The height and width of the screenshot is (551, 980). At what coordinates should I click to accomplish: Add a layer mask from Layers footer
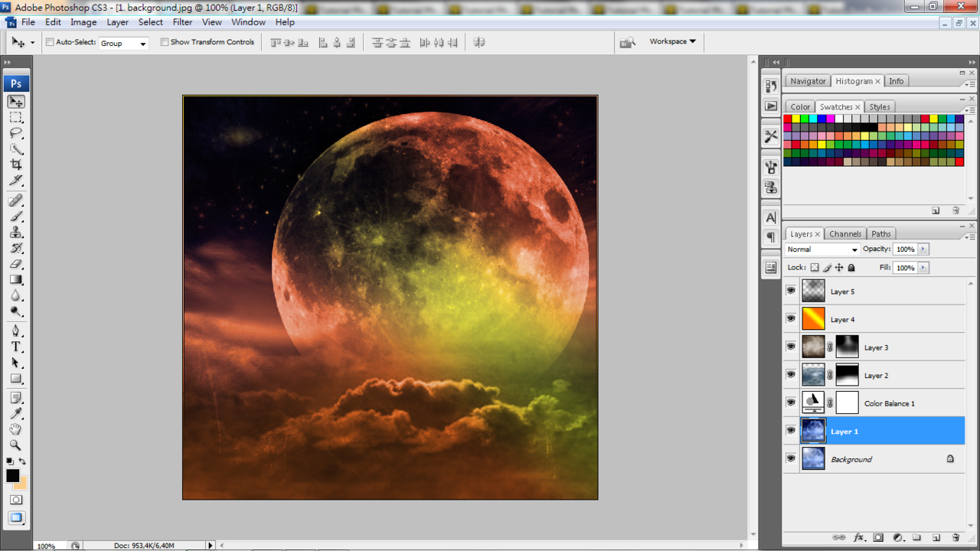click(x=879, y=538)
